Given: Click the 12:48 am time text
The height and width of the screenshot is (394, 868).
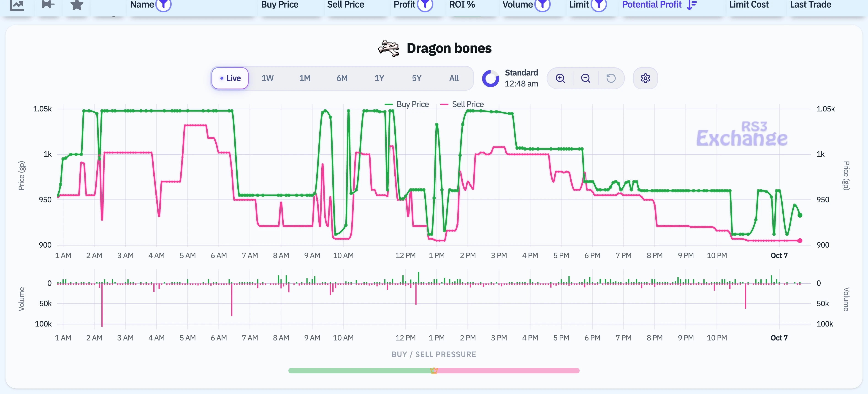Looking at the screenshot, I should pos(521,84).
